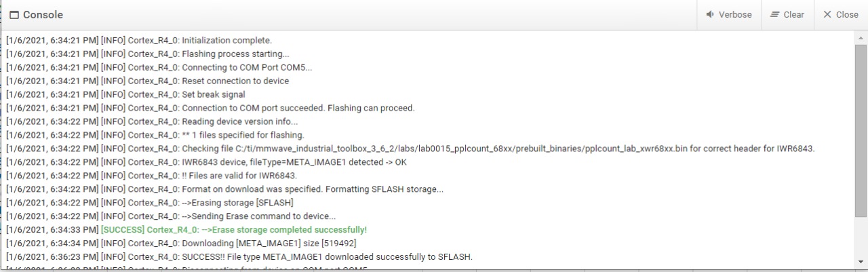Toggle Verbose logging output
This screenshot has width=868, height=272.
[x=729, y=14]
